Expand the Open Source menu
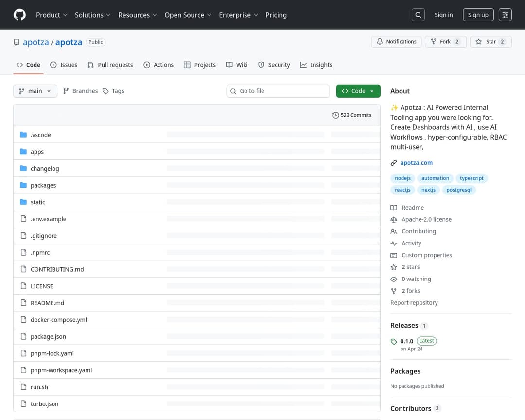Screen dimensions: 525x420 (x=188, y=15)
